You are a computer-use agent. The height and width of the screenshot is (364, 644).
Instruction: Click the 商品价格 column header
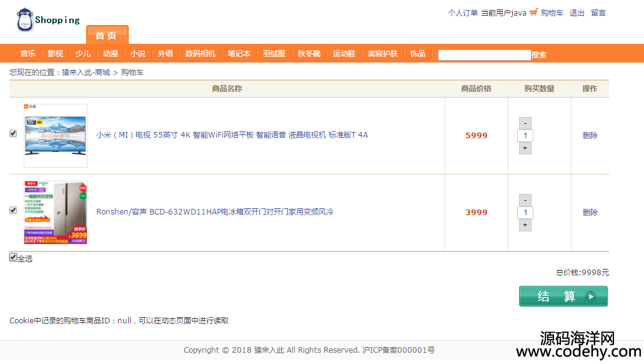point(476,88)
